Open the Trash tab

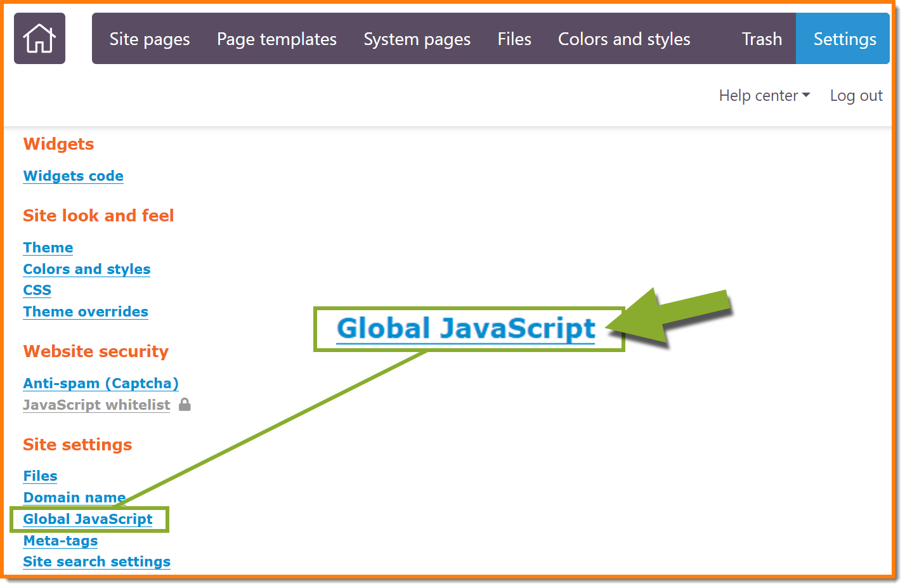(x=761, y=39)
